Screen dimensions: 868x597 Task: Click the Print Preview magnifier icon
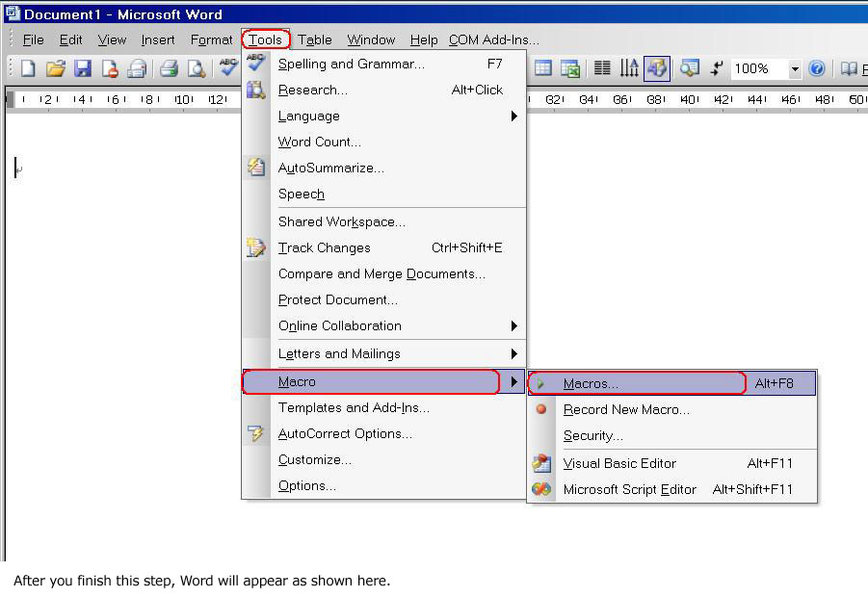coord(196,68)
